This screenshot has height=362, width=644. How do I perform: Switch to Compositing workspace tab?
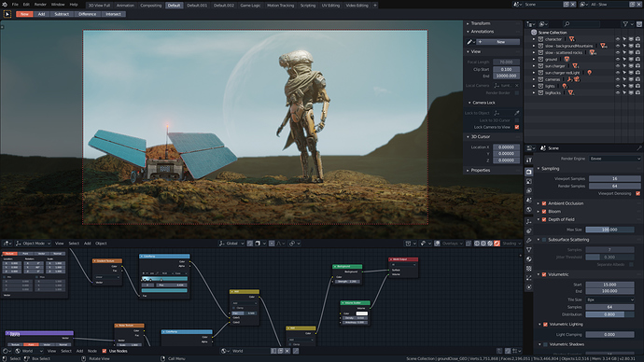[x=150, y=6]
